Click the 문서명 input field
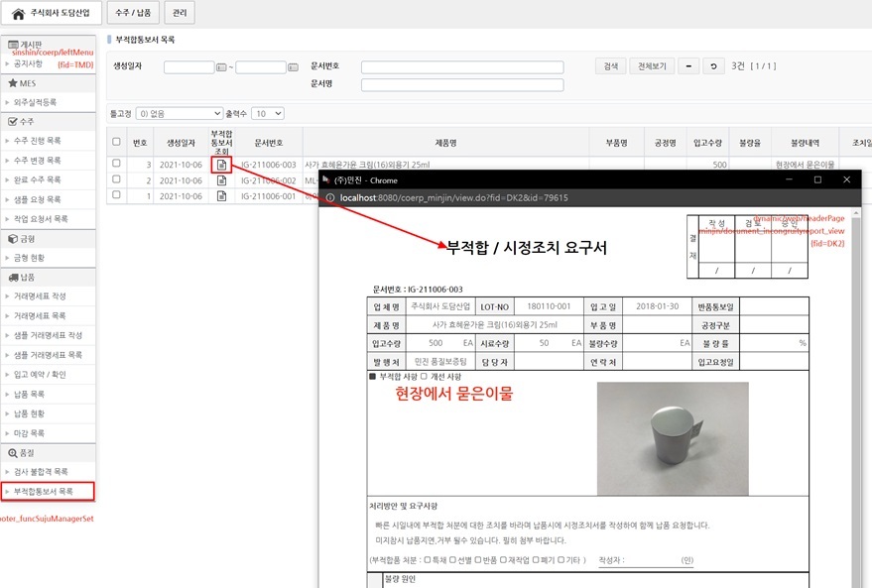This screenshot has height=588, width=872. tap(462, 84)
